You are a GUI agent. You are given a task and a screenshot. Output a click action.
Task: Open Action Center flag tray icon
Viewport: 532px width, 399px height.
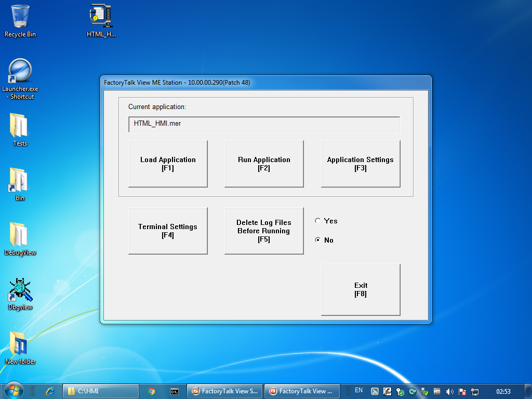(462, 392)
